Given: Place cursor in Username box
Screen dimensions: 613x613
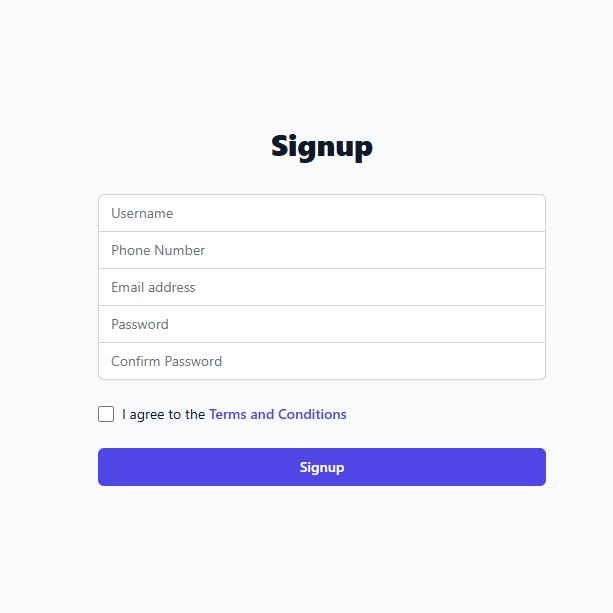Looking at the screenshot, I should coord(321,213).
